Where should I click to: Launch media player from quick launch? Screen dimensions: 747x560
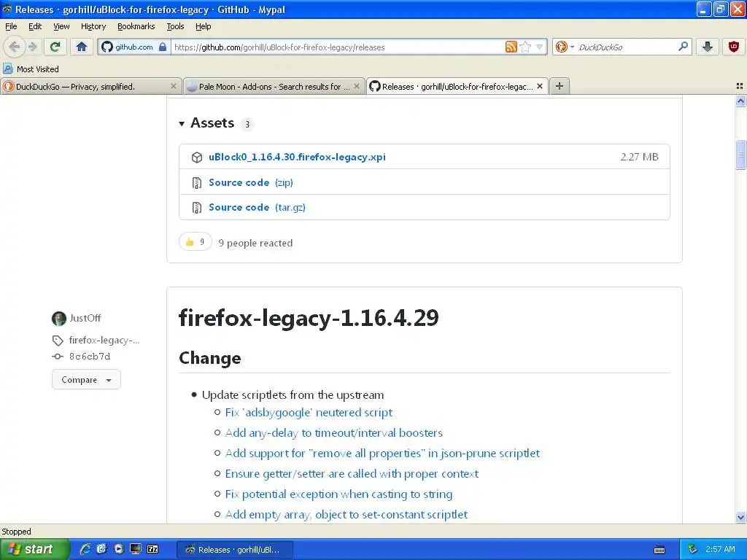pos(119,549)
